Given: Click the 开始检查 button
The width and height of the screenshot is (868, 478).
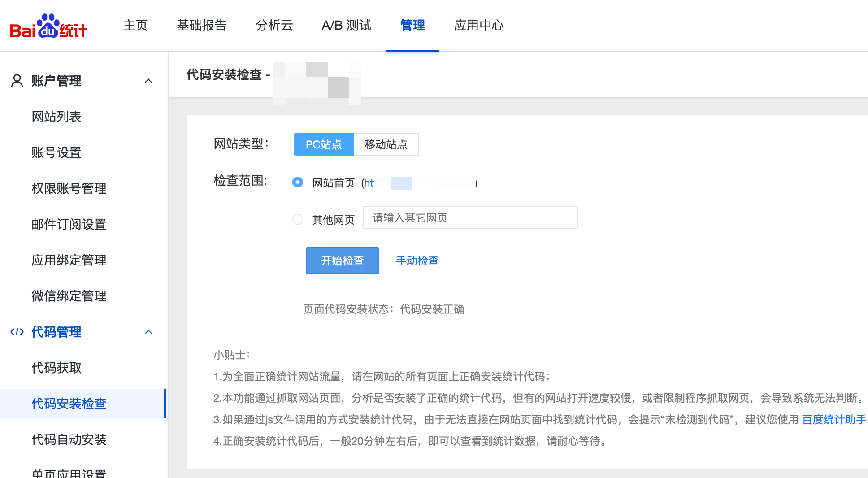Looking at the screenshot, I should pyautogui.click(x=343, y=261).
